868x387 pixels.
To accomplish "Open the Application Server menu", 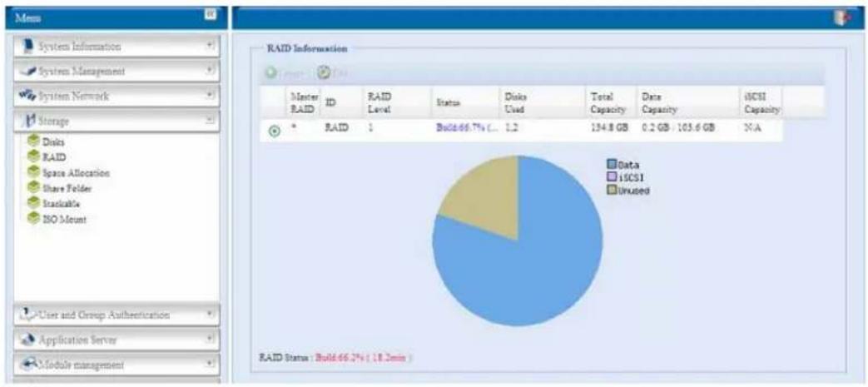I will 117,340.
